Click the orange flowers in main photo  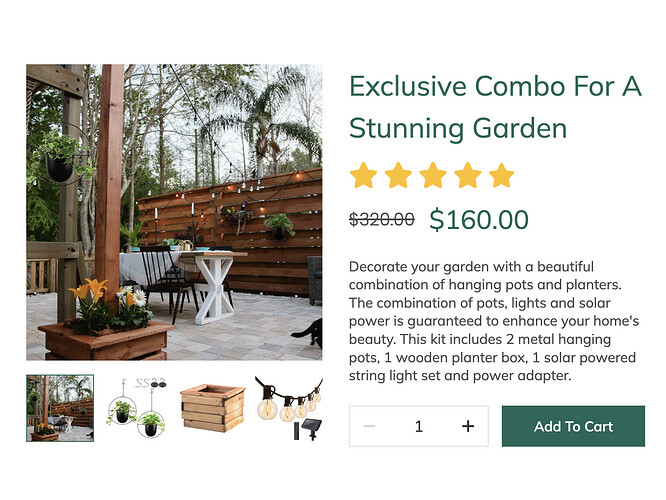(88, 291)
